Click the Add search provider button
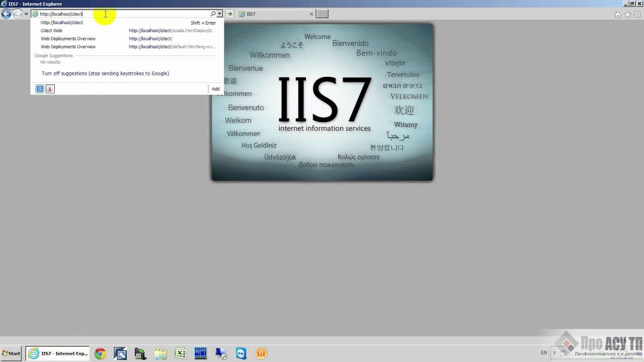This screenshot has height=362, width=644. tap(215, 89)
